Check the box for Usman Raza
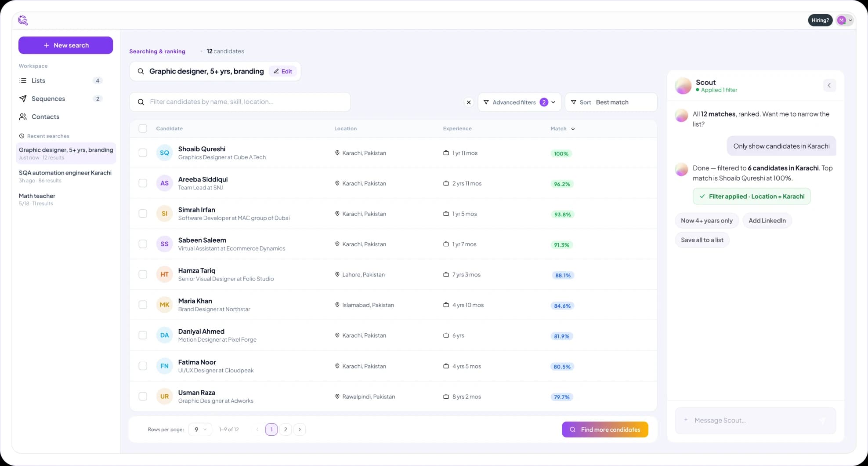This screenshot has height=466, width=868. coord(143,396)
